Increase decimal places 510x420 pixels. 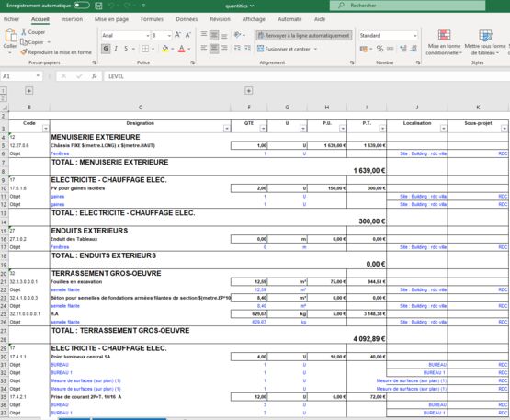(x=403, y=49)
